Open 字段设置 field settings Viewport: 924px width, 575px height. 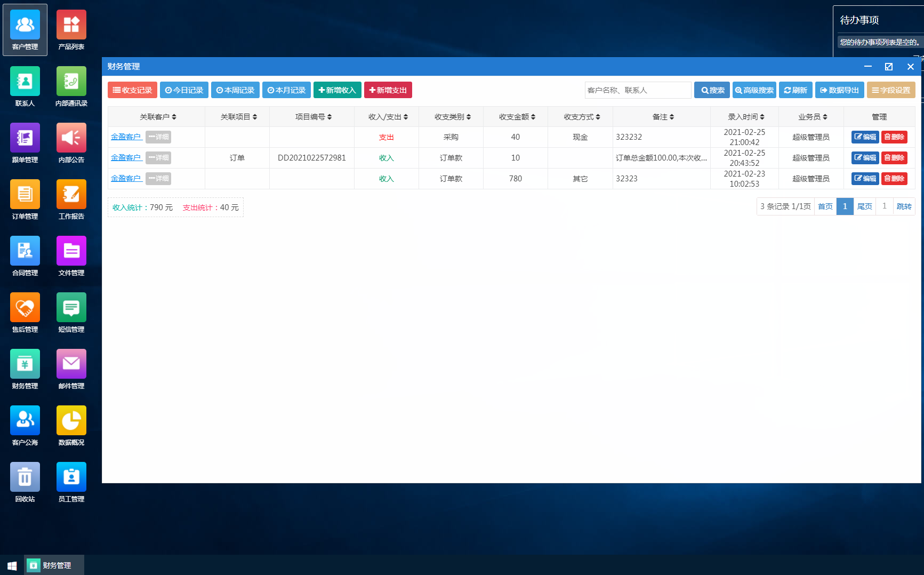[891, 90]
